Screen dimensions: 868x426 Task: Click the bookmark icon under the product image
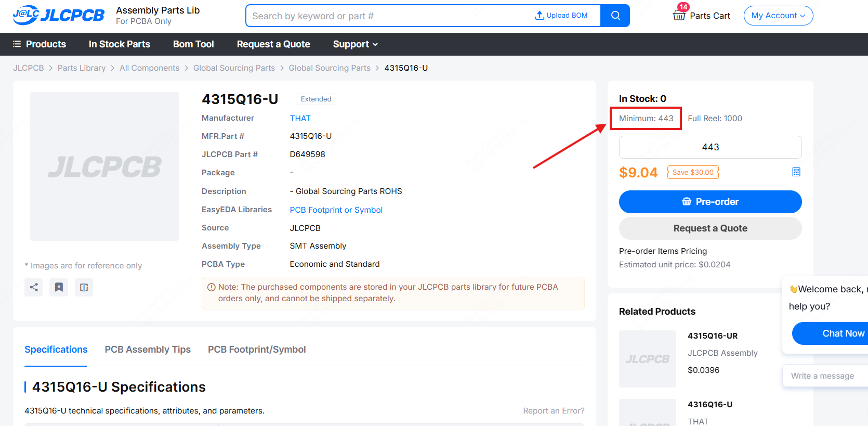(x=59, y=287)
